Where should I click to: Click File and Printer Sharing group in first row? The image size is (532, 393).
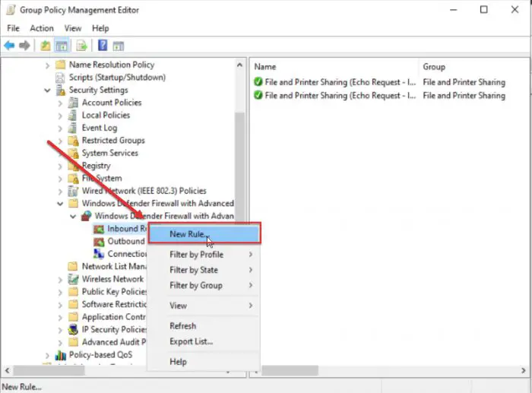tap(464, 82)
